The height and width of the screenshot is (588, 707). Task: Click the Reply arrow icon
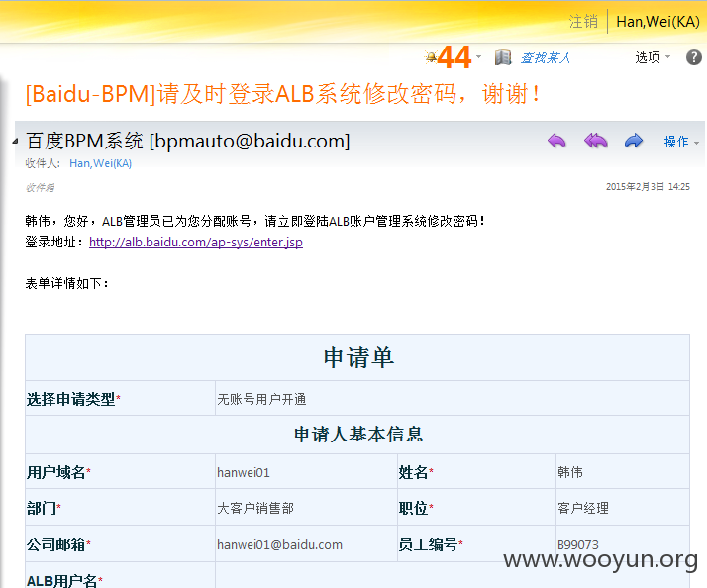click(x=556, y=141)
